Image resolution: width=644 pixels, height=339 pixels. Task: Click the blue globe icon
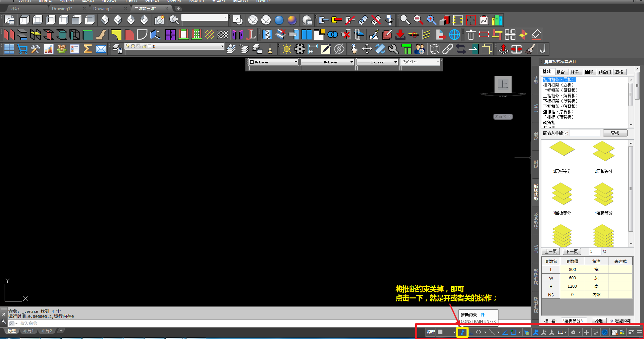[x=454, y=35]
